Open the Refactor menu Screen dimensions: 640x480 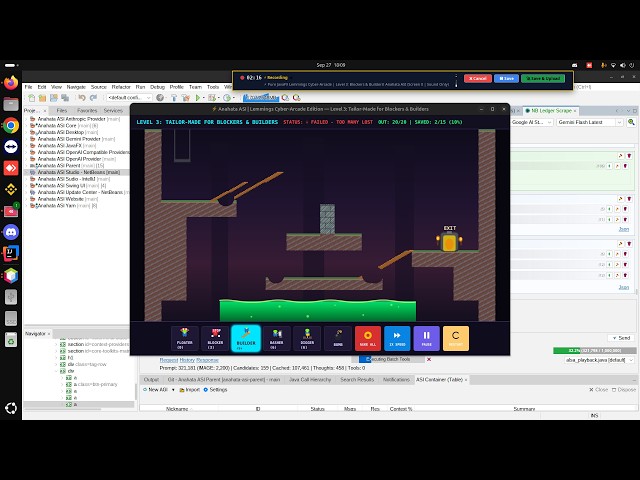tap(121, 87)
